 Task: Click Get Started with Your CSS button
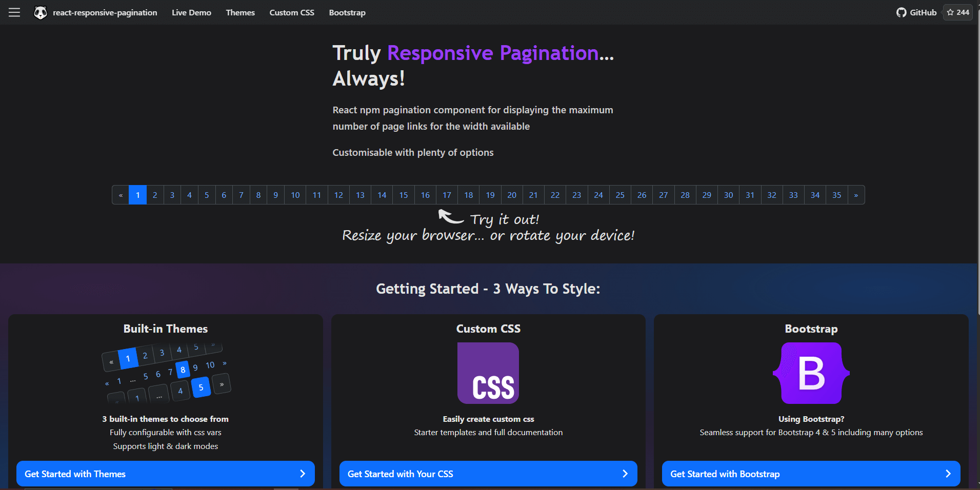488,474
